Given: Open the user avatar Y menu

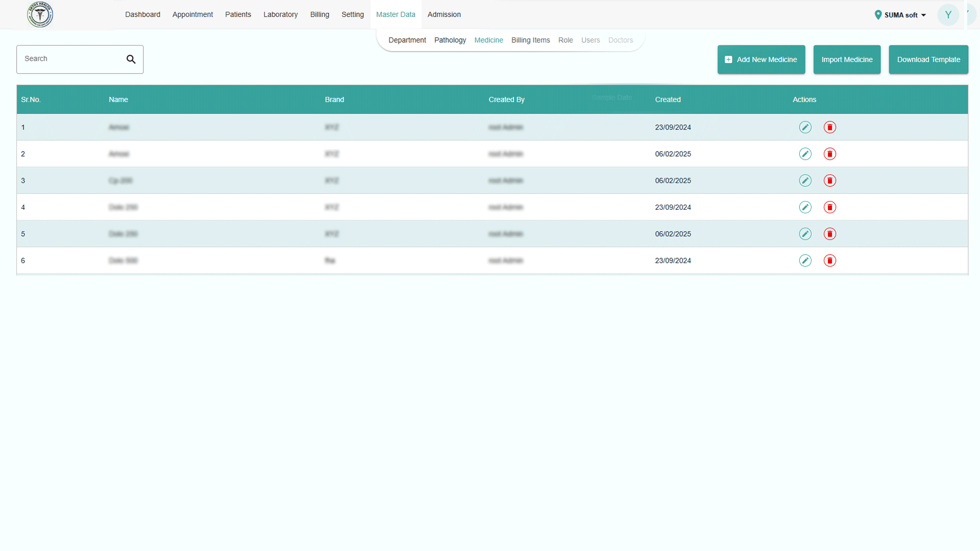Looking at the screenshot, I should pyautogui.click(x=948, y=15).
